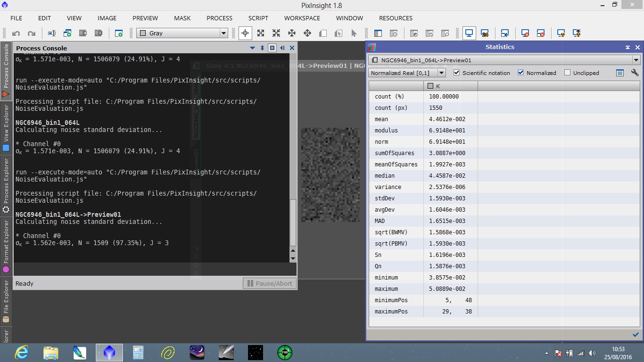Collapse Process Console with left arrow
Screen dimensions: 644x362
coord(282,48)
